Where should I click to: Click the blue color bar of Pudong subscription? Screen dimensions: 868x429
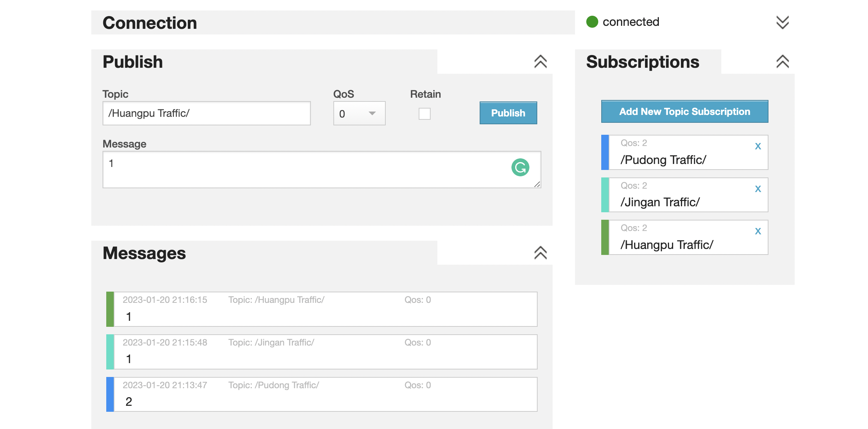click(x=605, y=152)
